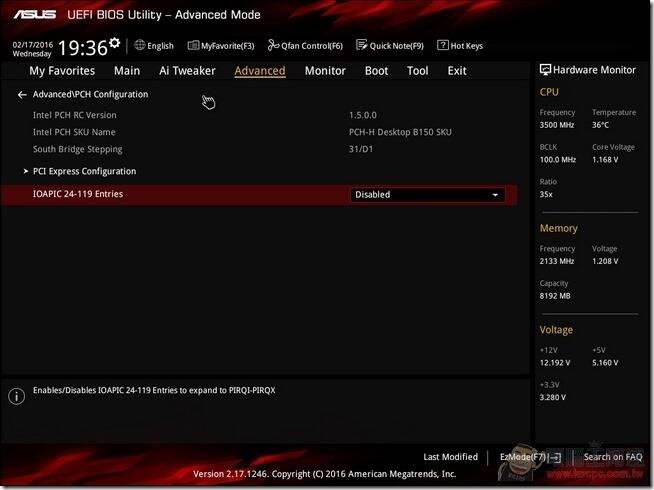Click Search on FAQ
The image size is (654, 490).
pos(613,457)
